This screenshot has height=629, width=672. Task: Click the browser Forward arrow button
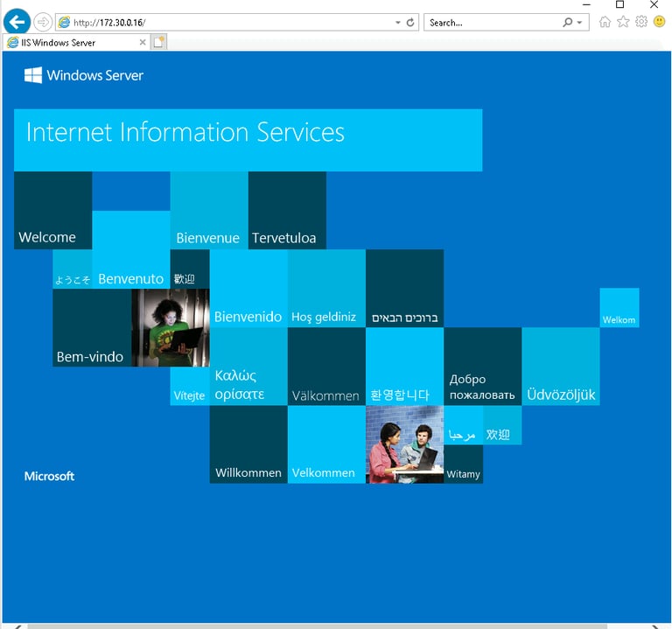[x=43, y=22]
